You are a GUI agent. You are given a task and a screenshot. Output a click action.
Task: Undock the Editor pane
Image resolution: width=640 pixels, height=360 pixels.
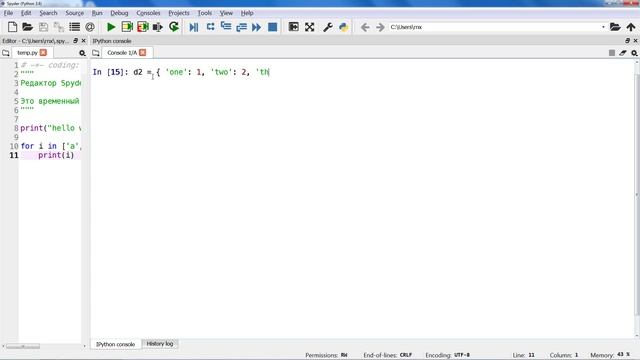(76, 41)
